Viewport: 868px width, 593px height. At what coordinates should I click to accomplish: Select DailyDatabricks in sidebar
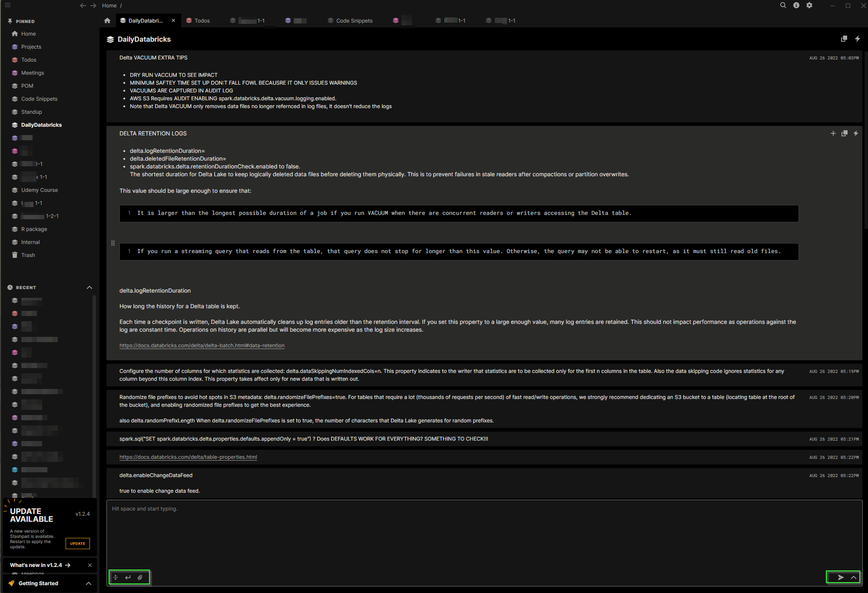pyautogui.click(x=41, y=125)
